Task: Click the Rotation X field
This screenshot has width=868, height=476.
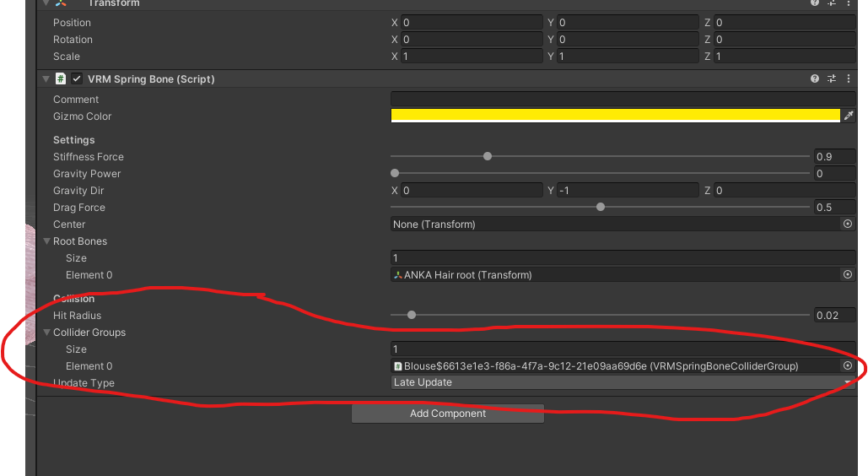Action: 472,40
